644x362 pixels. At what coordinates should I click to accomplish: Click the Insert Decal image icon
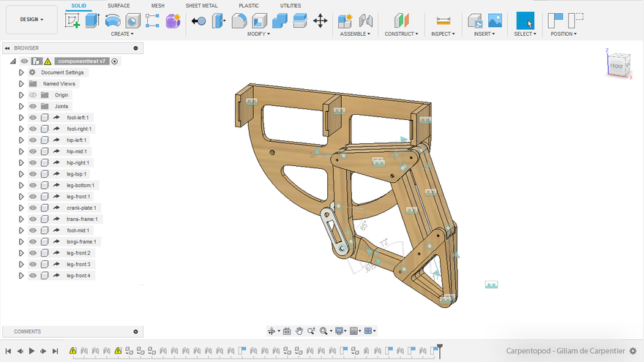click(x=495, y=20)
